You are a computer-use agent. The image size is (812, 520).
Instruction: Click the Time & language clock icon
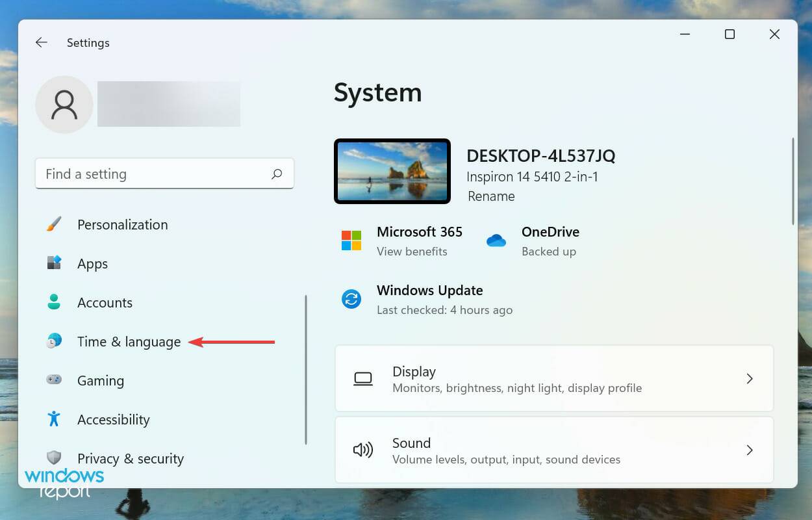(x=53, y=341)
